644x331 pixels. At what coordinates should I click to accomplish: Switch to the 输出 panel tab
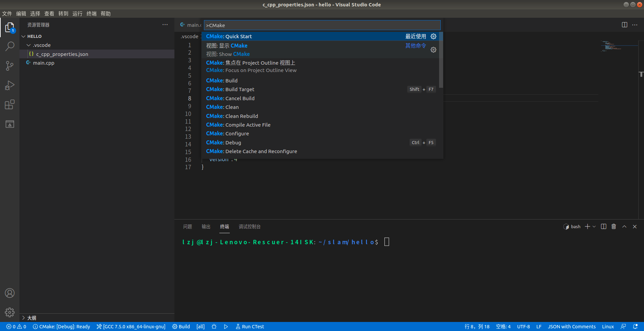click(206, 226)
